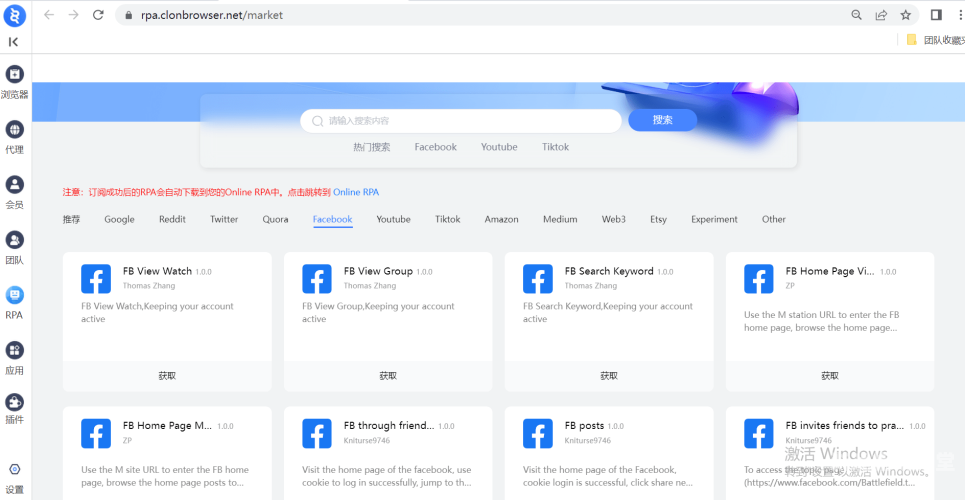This screenshot has height=500, width=965.
Task: Click the zoom magnifier icon in address bar
Action: tap(856, 15)
